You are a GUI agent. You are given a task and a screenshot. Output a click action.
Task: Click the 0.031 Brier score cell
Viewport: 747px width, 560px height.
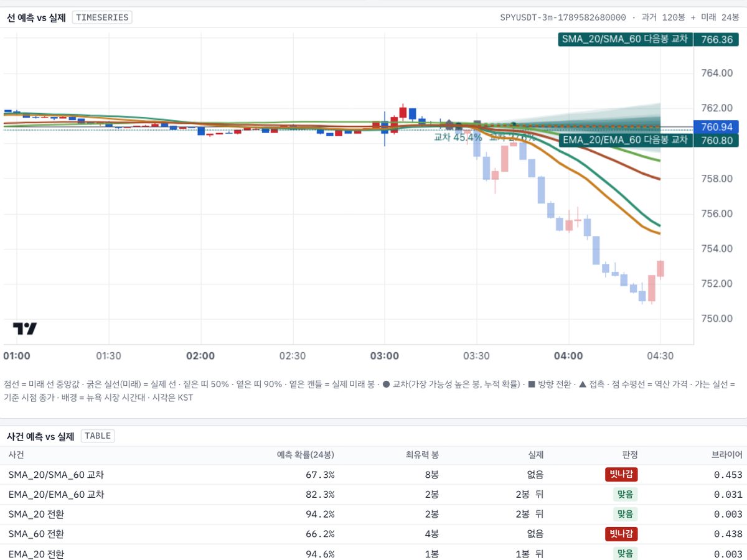729,495
